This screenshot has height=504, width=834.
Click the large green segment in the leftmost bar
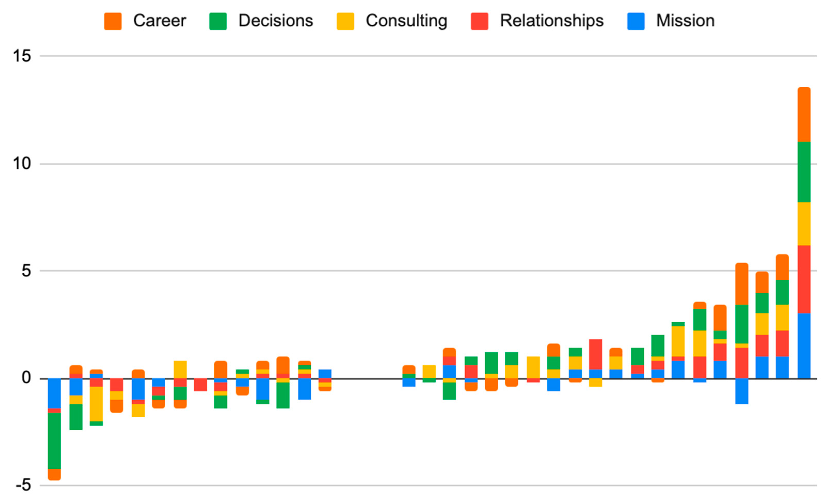tap(54, 441)
